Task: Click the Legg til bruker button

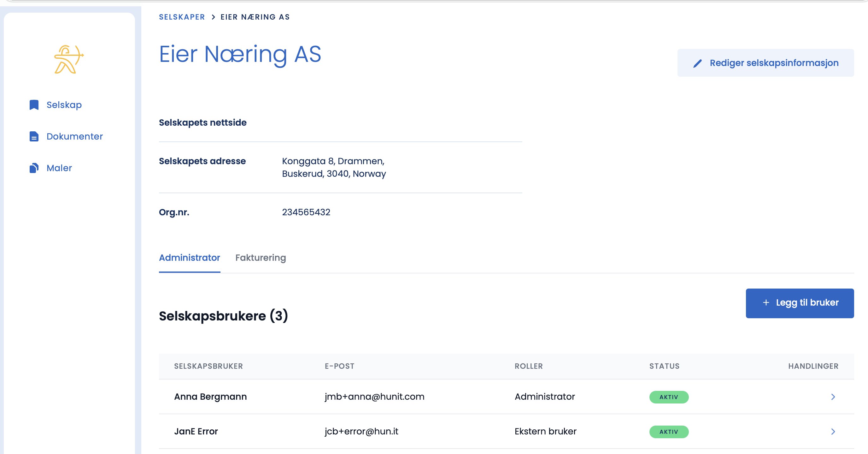Action: point(800,303)
